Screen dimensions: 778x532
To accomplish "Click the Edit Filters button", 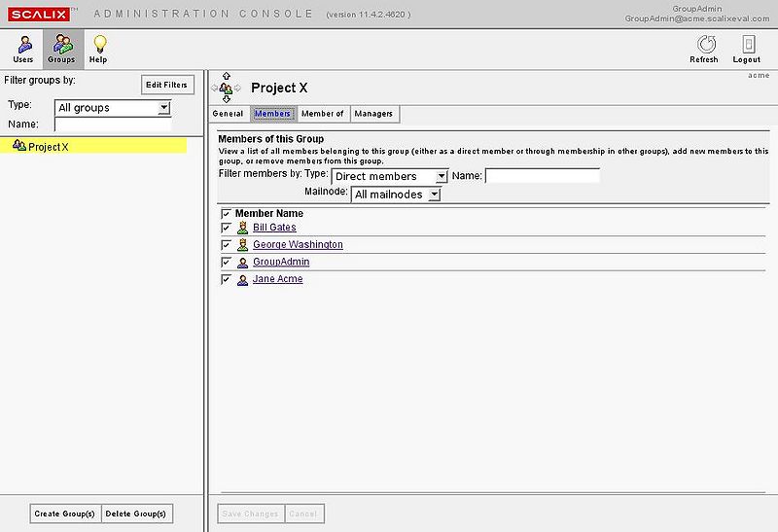I will 167,85.
